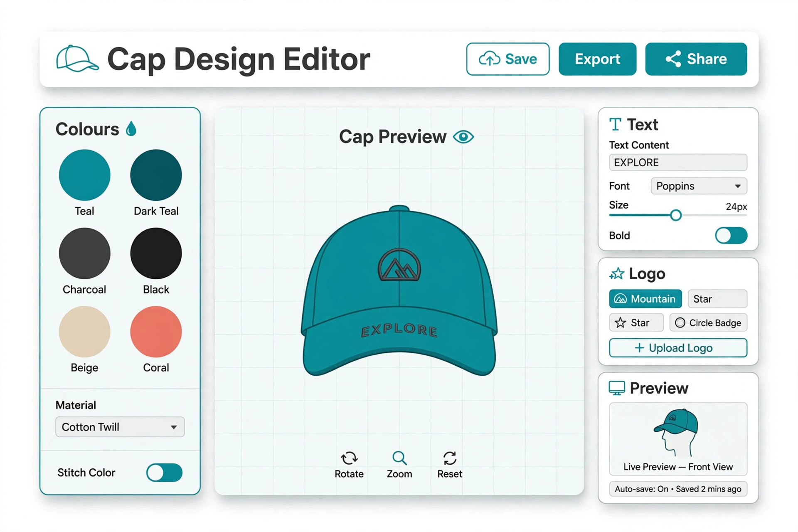Click the cap logo icon beside the title
This screenshot has height=532, width=798.
(x=77, y=59)
